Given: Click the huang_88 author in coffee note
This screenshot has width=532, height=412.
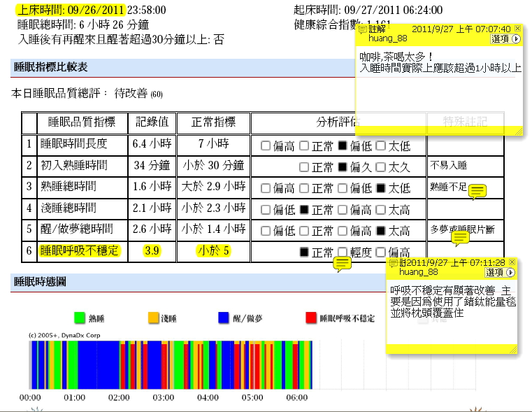Looking at the screenshot, I should pos(388,38).
